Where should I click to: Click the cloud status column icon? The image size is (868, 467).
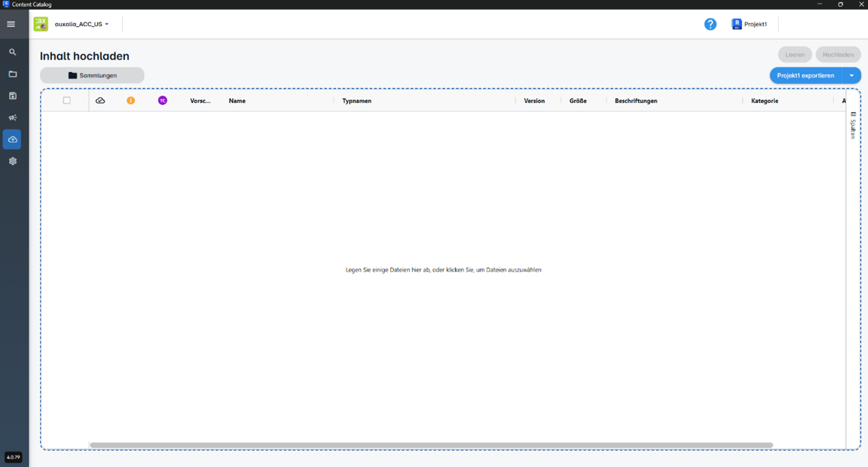(100, 100)
